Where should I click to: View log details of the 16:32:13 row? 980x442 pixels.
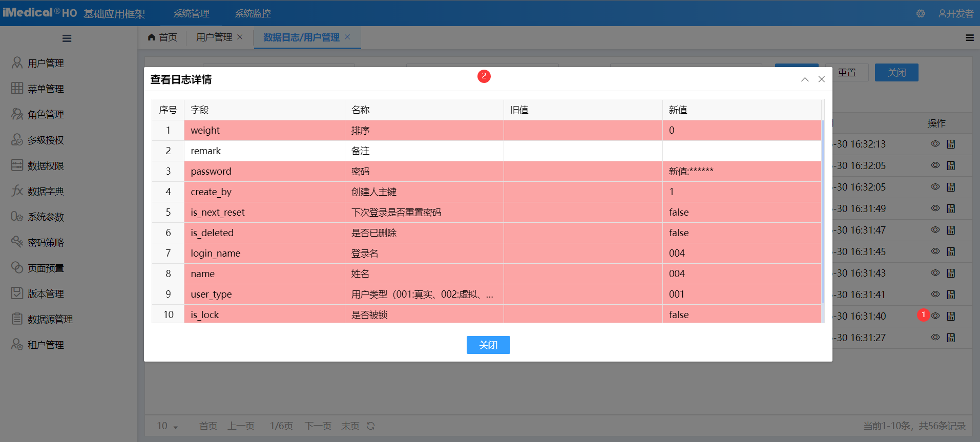(935, 144)
